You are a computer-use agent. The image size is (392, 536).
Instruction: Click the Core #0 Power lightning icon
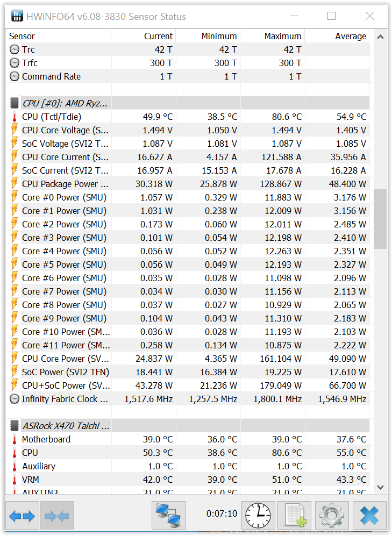coord(15,197)
